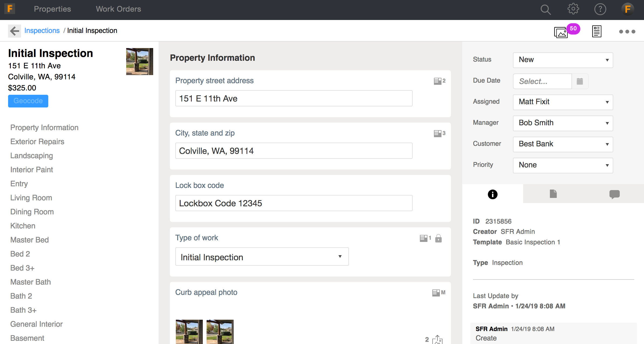The height and width of the screenshot is (344, 644).
Task: Expand the Status dropdown showing New
Action: 563,60
